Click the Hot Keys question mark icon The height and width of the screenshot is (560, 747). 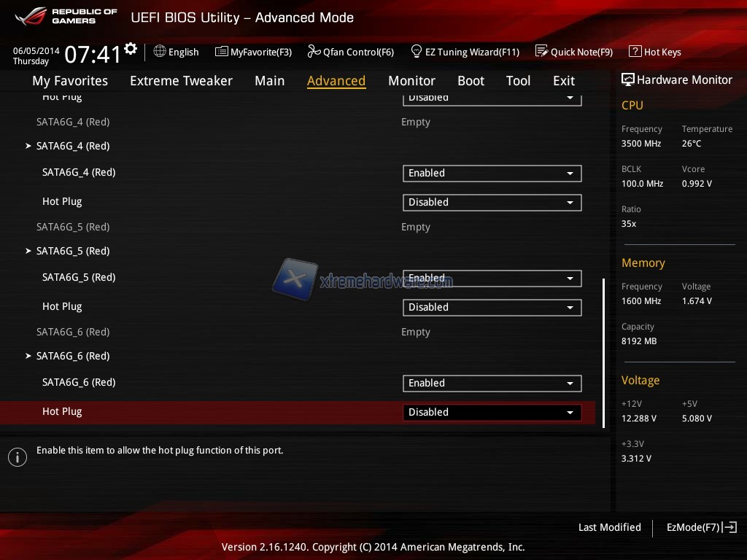point(635,52)
